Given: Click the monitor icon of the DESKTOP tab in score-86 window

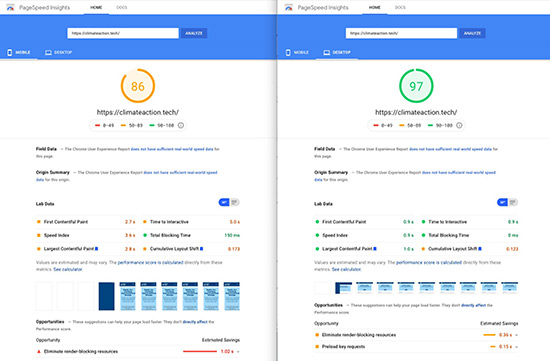Looking at the screenshot, I should coord(48,52).
